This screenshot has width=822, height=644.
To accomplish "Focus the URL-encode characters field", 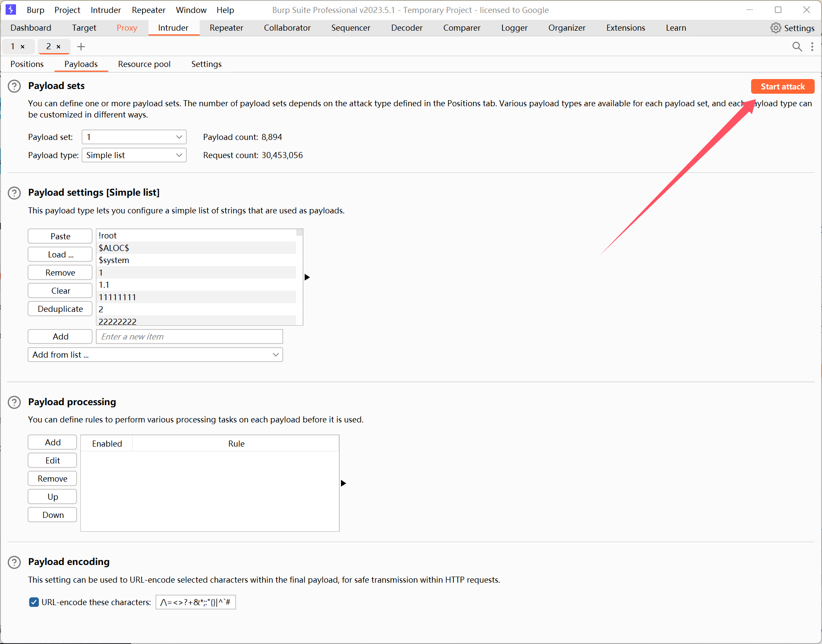I will click(x=196, y=602).
